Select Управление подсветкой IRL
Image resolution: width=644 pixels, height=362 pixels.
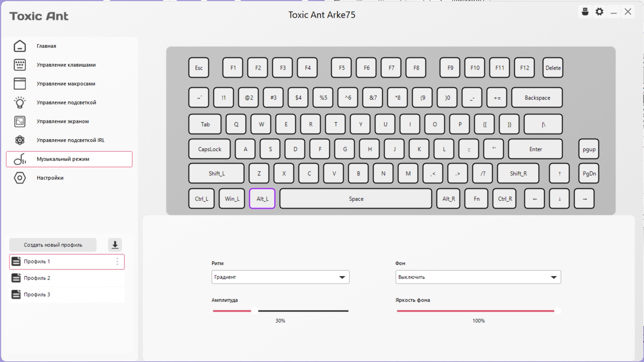tap(69, 140)
